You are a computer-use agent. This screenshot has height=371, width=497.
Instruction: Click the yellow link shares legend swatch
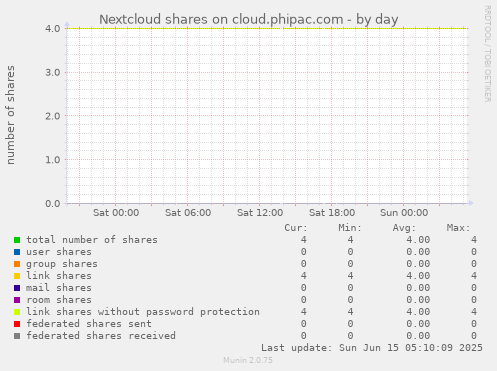coord(17,276)
